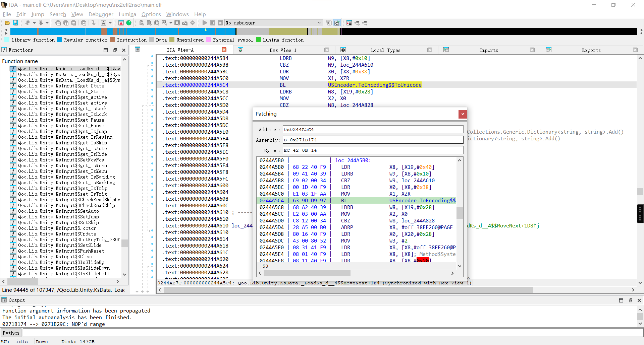This screenshot has width=644, height=345.
Task: Click the jump forward arrow icon
Action: pyautogui.click(x=41, y=23)
